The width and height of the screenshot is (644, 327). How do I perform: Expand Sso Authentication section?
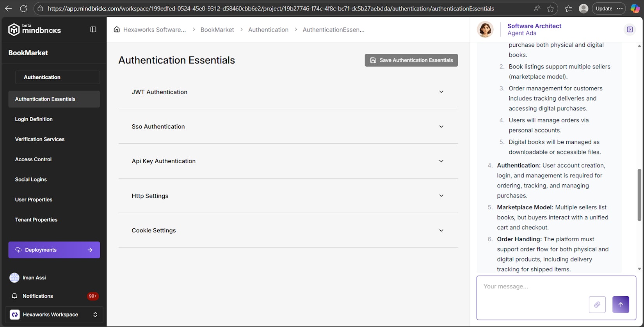tap(441, 127)
